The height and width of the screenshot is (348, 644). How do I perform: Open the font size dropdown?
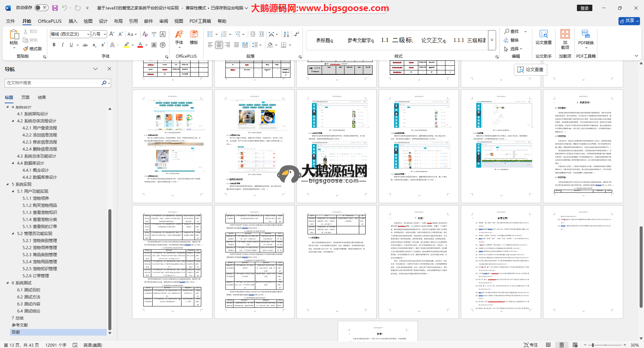105,34
